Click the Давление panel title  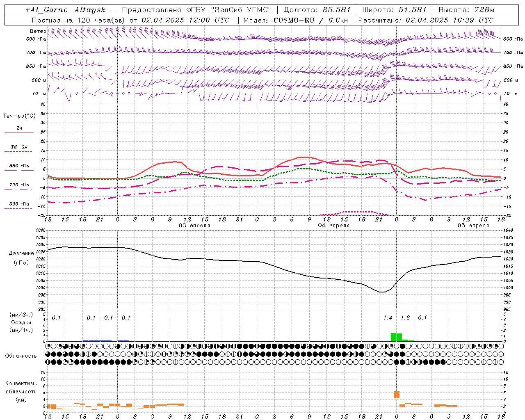[21, 253]
